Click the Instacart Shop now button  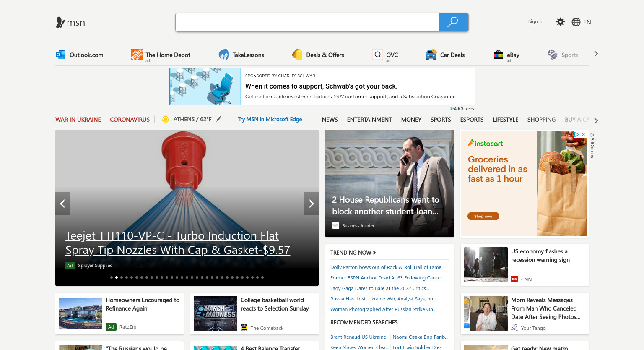pos(483,216)
